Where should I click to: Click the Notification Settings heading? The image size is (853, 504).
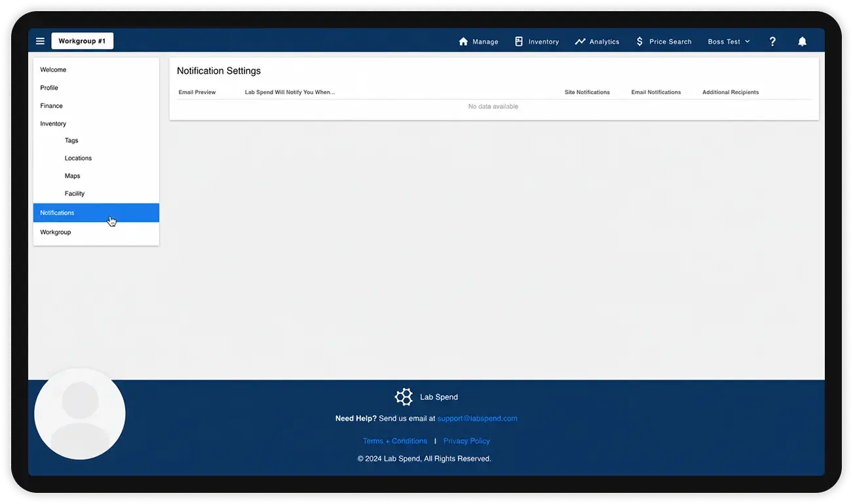pyautogui.click(x=219, y=71)
